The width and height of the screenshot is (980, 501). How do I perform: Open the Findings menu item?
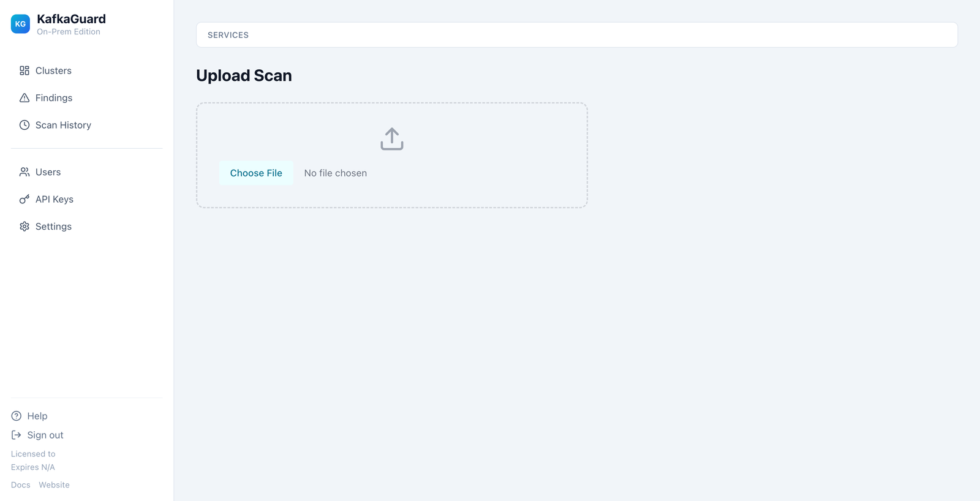tap(54, 98)
